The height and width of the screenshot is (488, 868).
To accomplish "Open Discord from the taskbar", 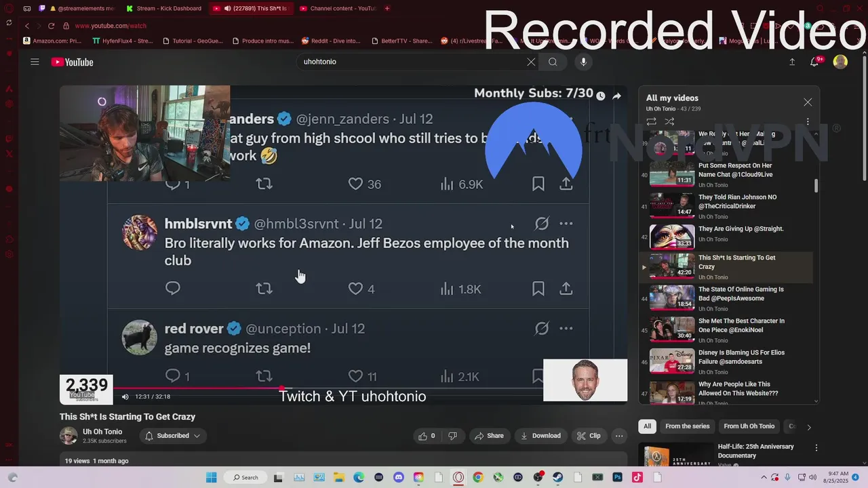I will click(399, 477).
